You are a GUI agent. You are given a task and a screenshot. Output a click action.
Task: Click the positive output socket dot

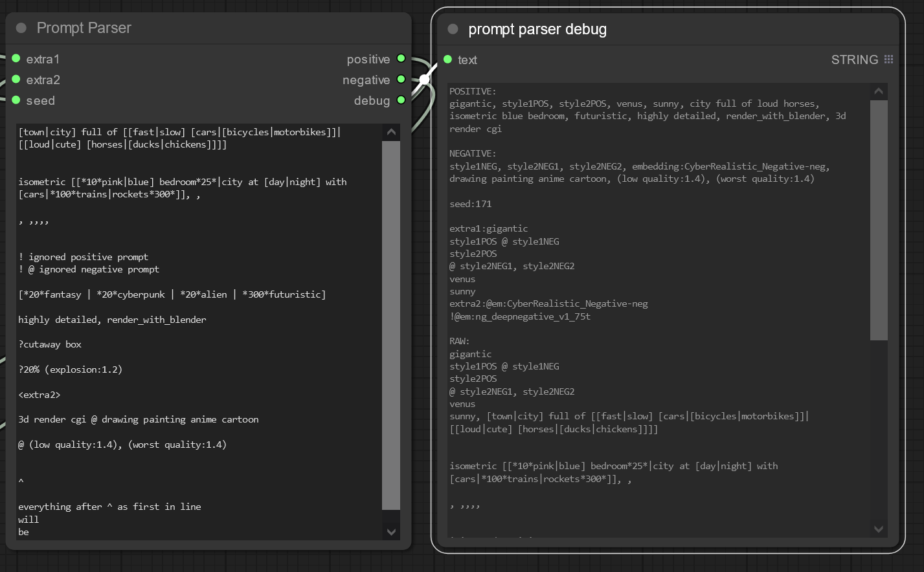[x=401, y=59]
